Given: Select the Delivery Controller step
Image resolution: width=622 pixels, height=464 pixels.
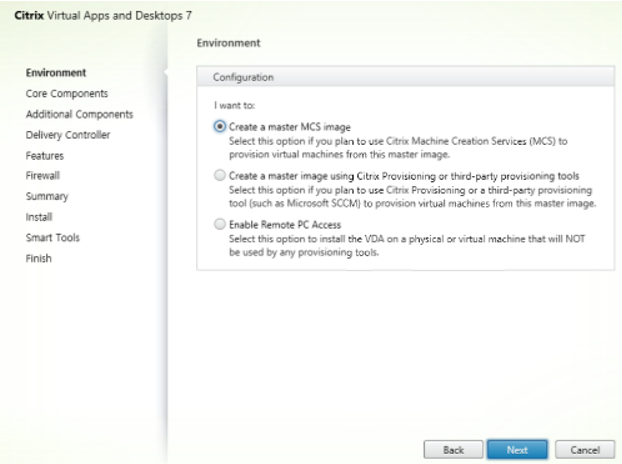Looking at the screenshot, I should click(68, 135).
